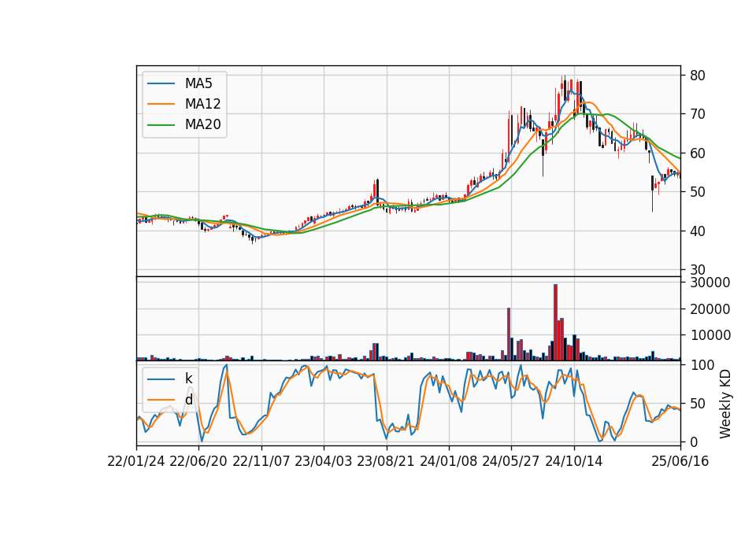Viewport: 756px width, 543px height.
Task: Click the second-tallest volume bar near 24/05/27
Action: tap(509, 334)
